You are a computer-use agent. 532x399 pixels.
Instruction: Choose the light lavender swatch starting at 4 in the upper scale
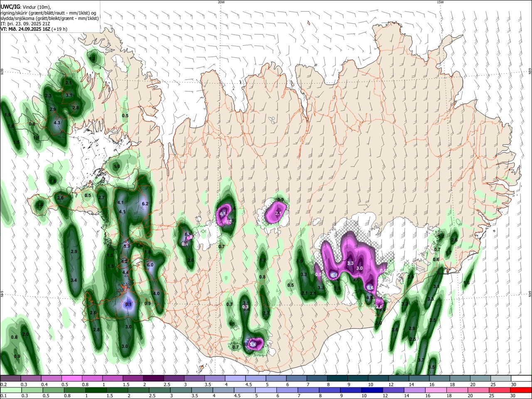click(235, 378)
